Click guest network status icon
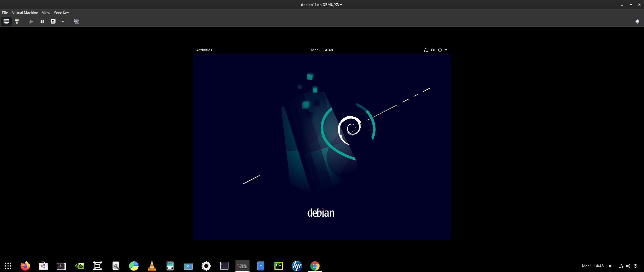The height and width of the screenshot is (272, 644). click(426, 50)
